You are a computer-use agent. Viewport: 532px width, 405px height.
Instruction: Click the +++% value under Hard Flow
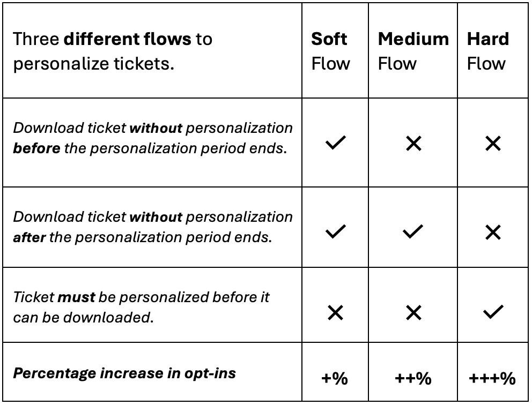tap(492, 378)
